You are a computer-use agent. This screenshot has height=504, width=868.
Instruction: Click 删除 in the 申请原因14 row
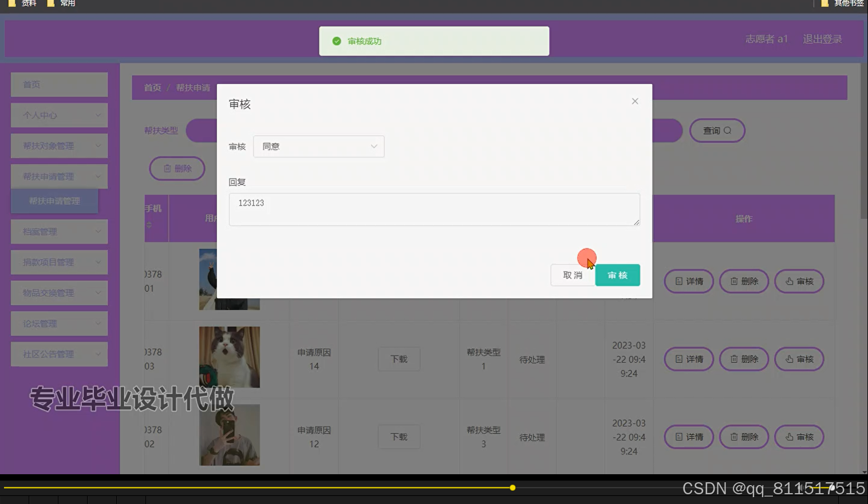744,359
